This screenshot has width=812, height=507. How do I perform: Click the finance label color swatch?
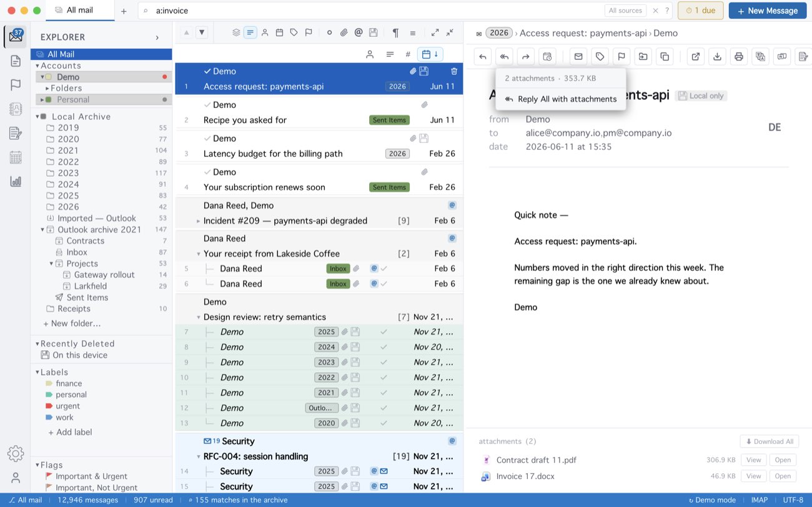click(x=49, y=383)
